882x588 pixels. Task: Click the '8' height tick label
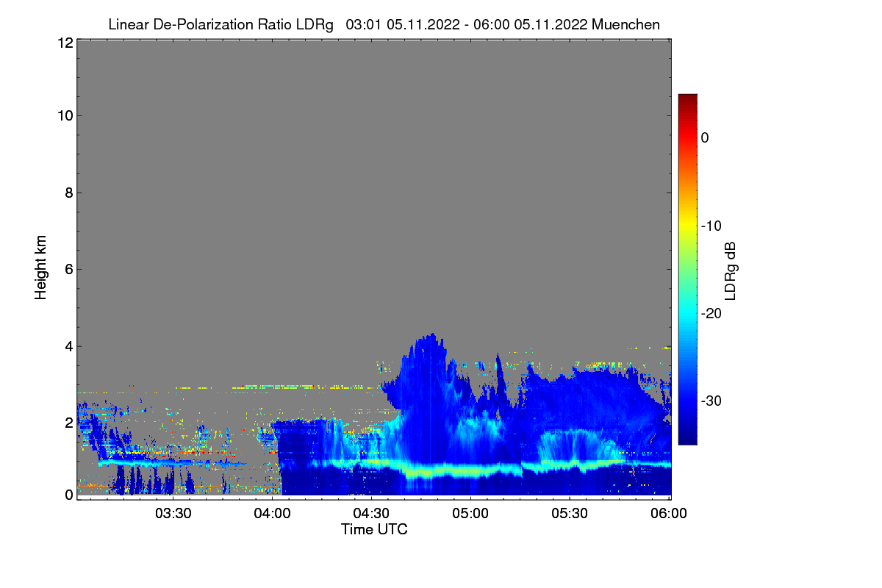click(68, 193)
